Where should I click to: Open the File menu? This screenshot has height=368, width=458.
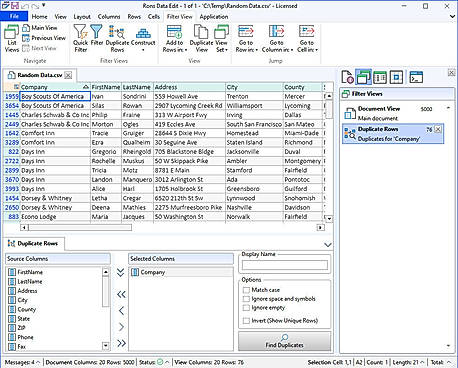pos(14,16)
